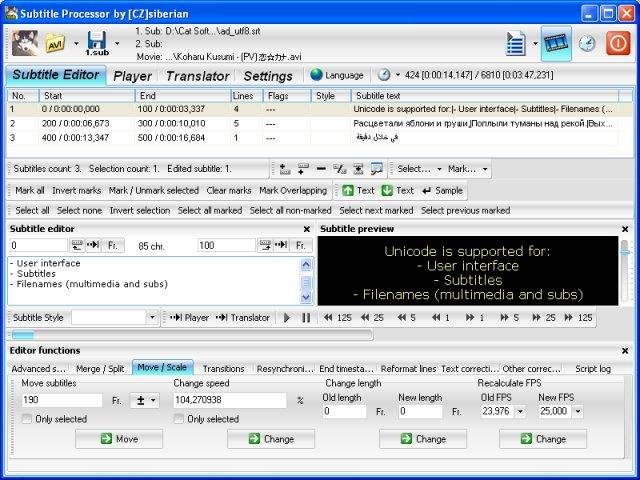
Task: Send to Translator with arrow button
Action: pyautogui.click(x=242, y=318)
